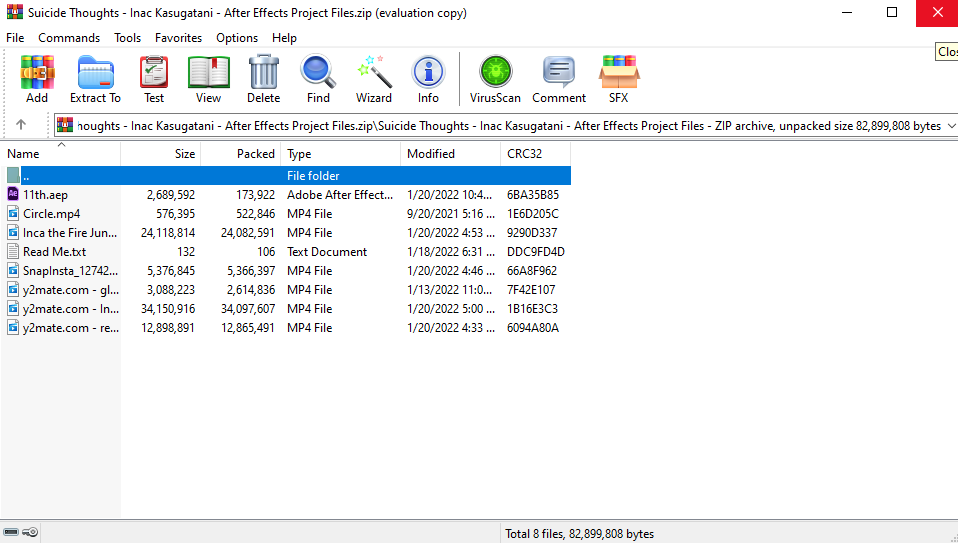Click the 11th.aep After Effects file icon
The height and width of the screenshot is (543, 958).
pyautogui.click(x=13, y=194)
